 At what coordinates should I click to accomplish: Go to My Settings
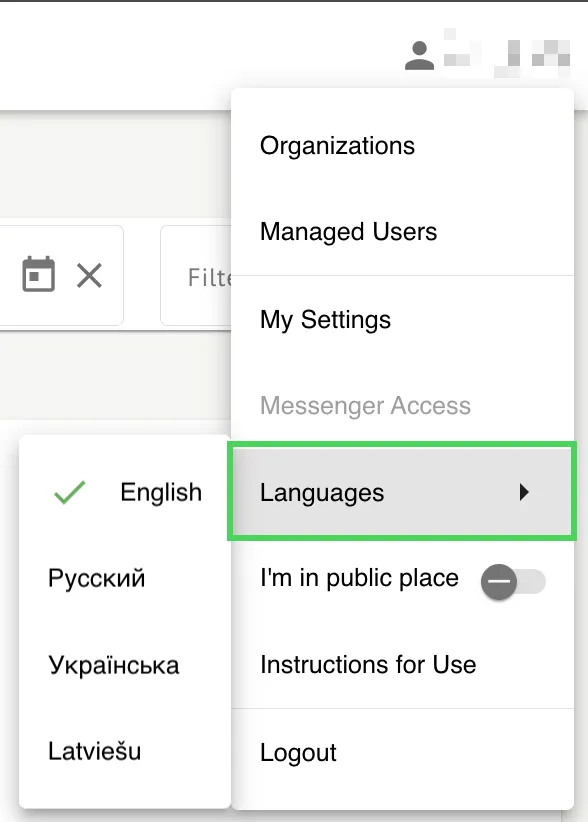pos(402,319)
